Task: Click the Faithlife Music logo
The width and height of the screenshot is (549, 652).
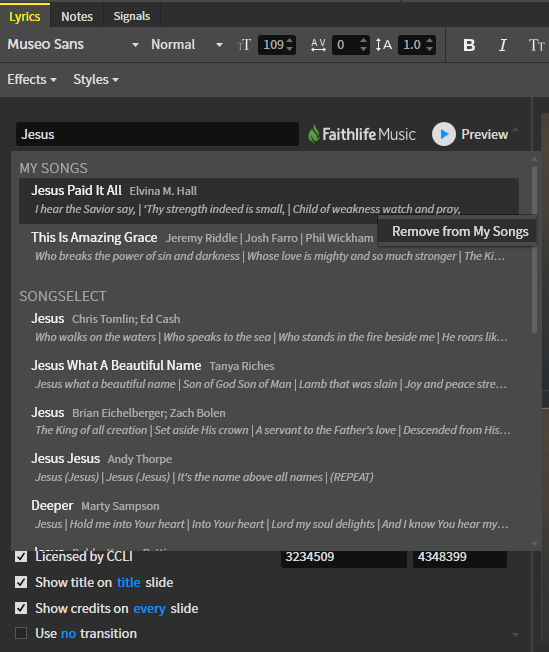Action: (361, 134)
